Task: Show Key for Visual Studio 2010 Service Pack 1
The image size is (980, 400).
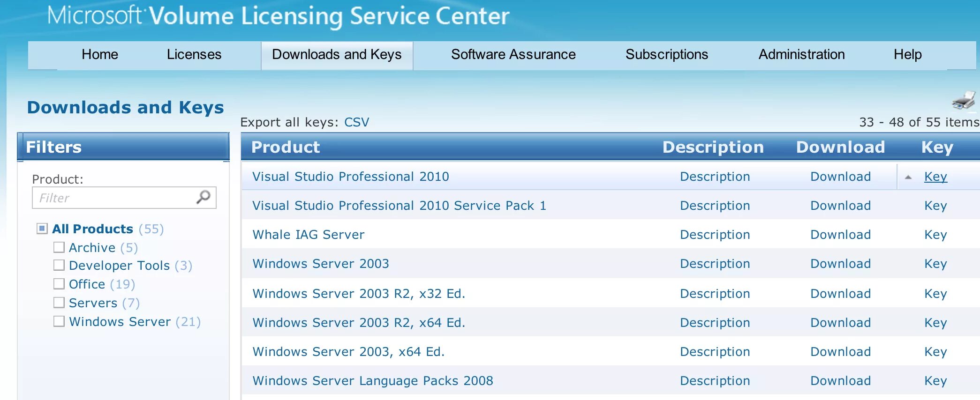Action: 936,206
